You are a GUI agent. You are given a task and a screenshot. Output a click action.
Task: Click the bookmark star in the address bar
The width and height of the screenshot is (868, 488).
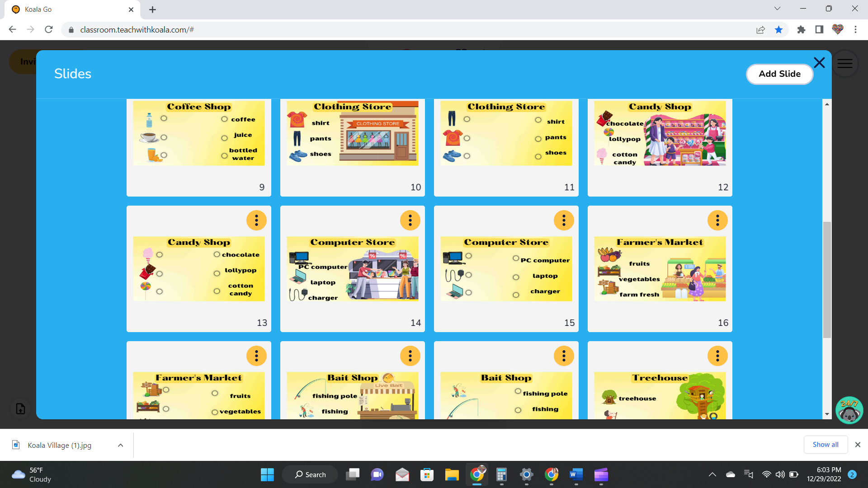point(778,29)
